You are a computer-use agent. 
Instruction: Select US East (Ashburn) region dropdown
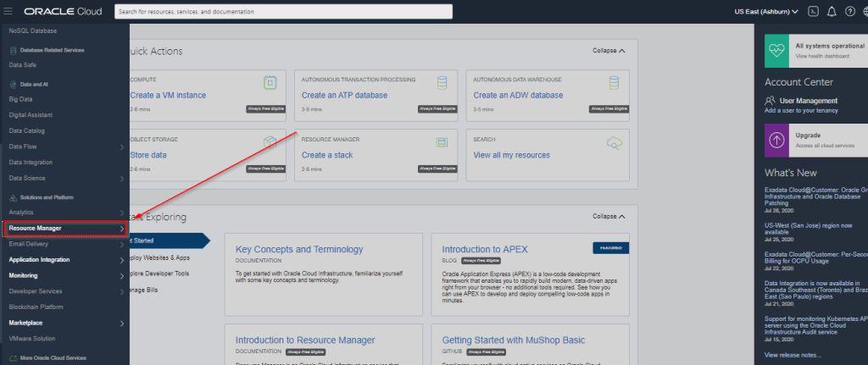(766, 11)
